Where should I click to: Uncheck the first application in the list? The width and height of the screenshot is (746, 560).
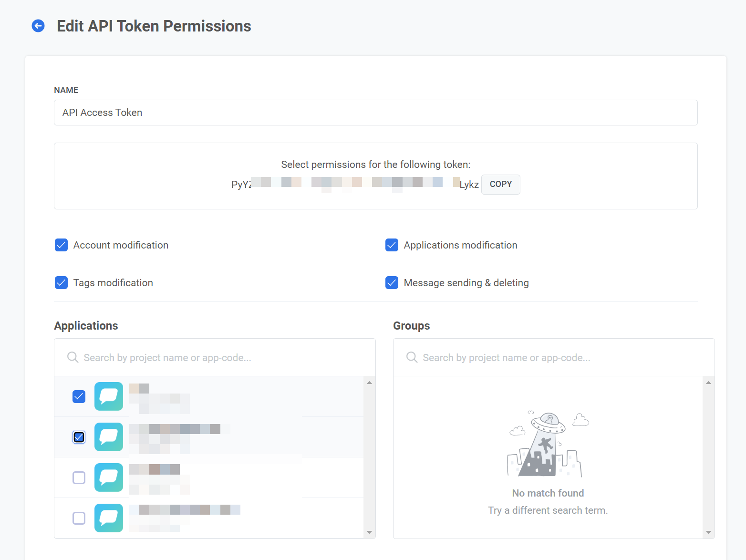tap(79, 396)
